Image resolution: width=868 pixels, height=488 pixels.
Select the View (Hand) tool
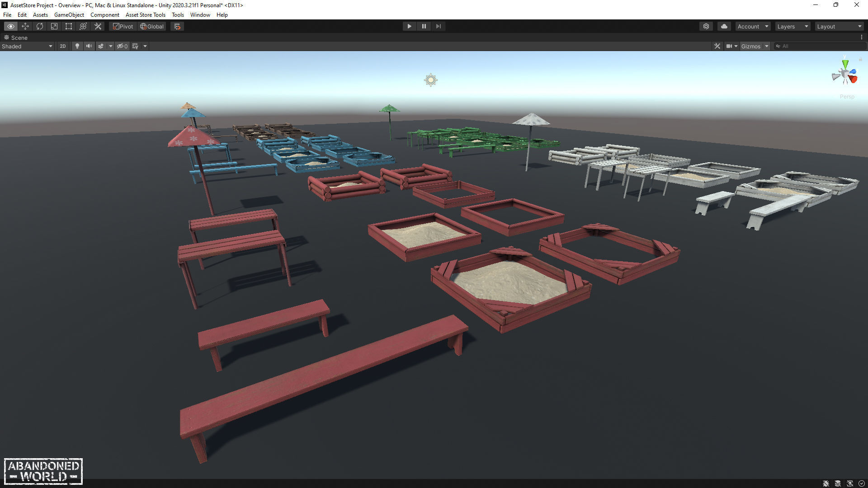[x=11, y=26]
